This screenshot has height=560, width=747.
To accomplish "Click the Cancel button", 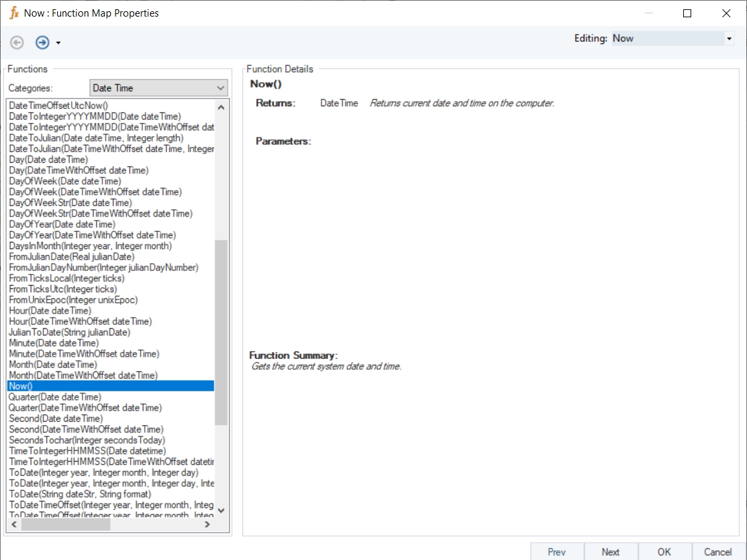I will coord(718,551).
